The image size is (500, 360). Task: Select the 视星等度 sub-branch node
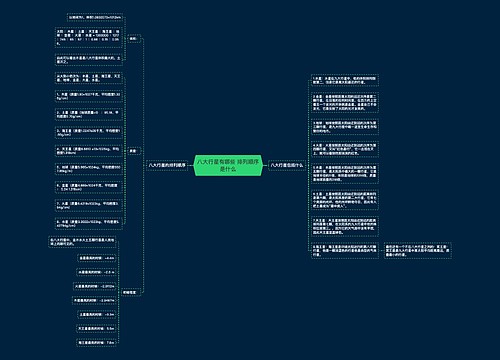(x=130, y=292)
